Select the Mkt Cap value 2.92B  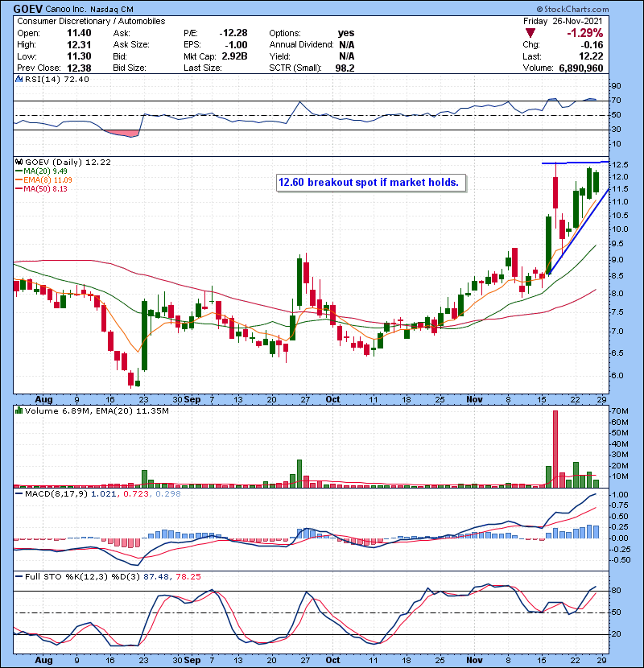234,56
